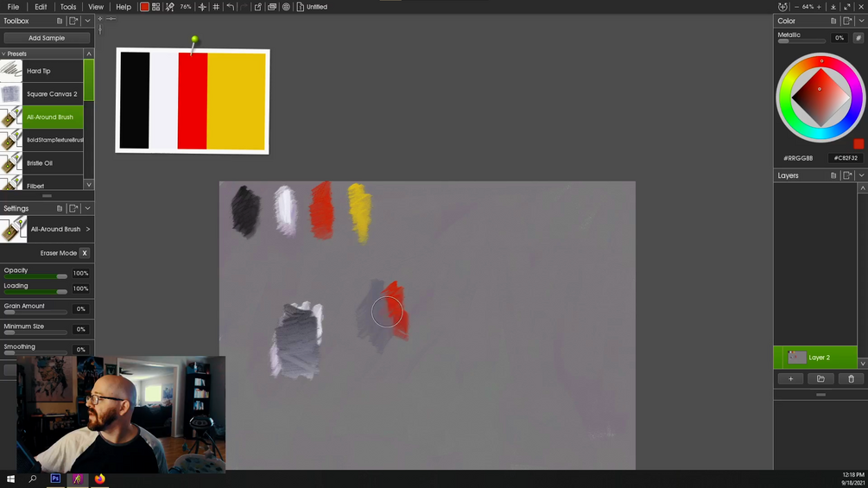This screenshot has width=868, height=488.
Task: Select the All-Around Brush preset
Action: (41, 117)
